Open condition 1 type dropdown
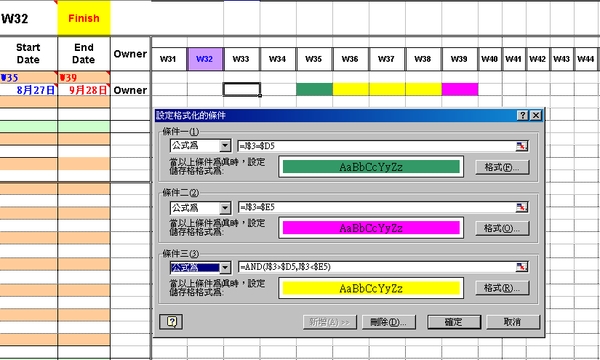The height and width of the screenshot is (360, 600). [x=225, y=145]
